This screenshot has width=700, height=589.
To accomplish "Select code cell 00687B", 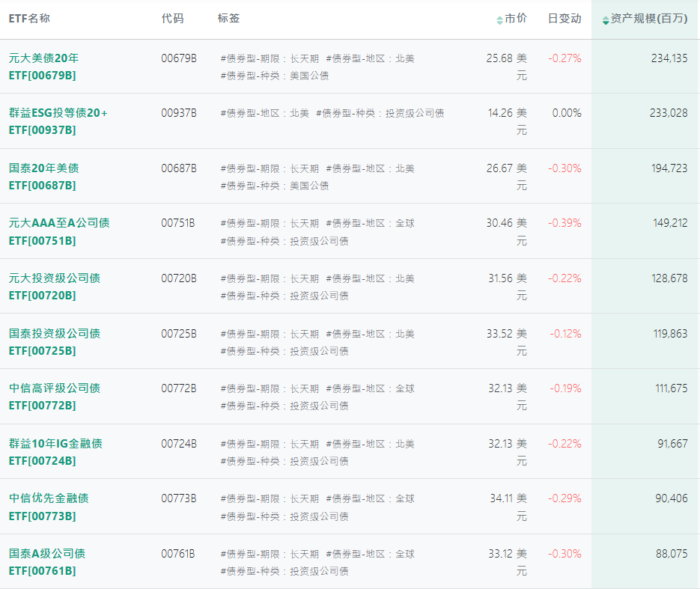I will click(x=179, y=168).
